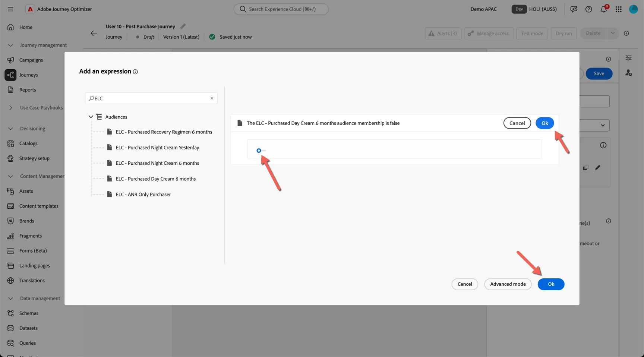Open Fragments in the sidebar
644x357 pixels.
[31, 236]
